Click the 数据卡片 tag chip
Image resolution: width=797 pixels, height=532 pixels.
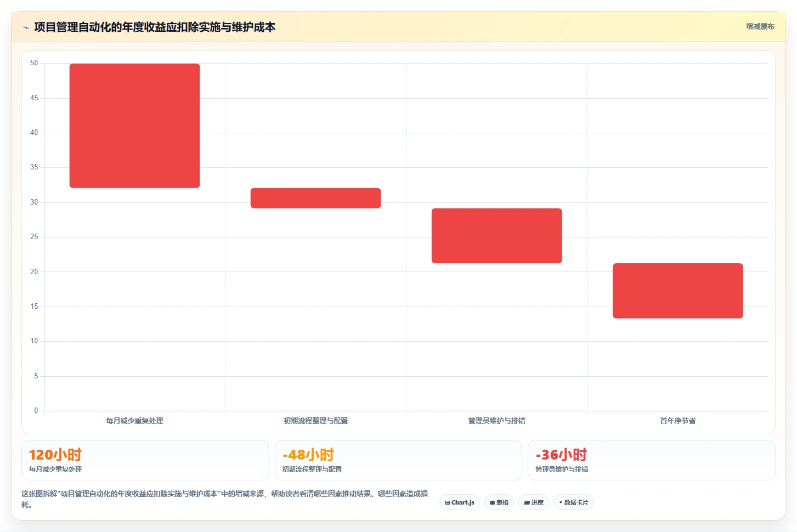pos(574,502)
